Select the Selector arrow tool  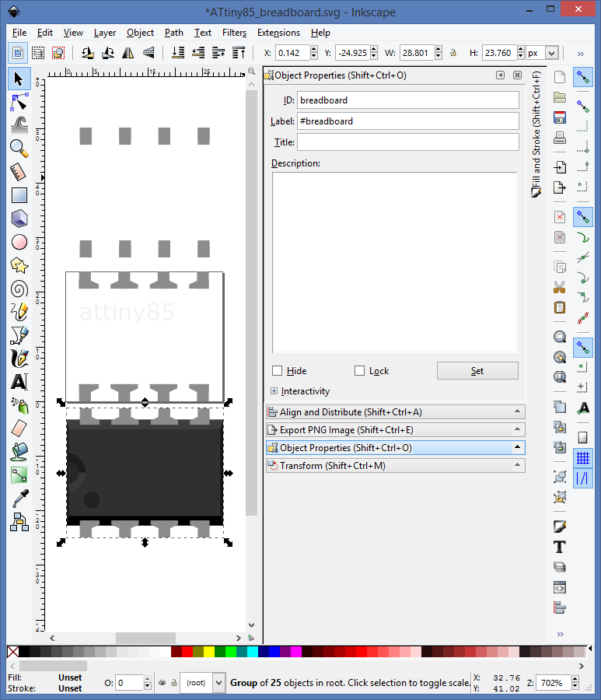tap(19, 79)
